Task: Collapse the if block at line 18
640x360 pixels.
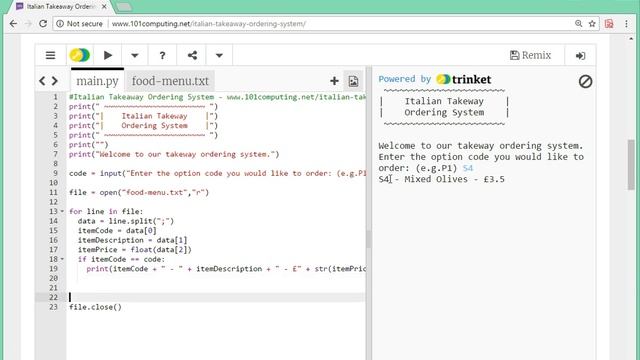Action: [x=62, y=259]
